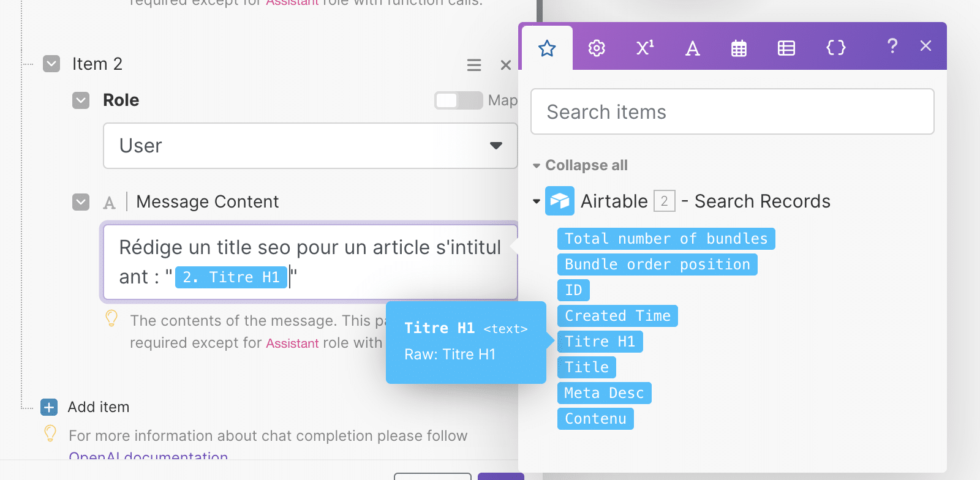980x480 pixels.
Task: Switch to the text functions A tab
Action: coord(692,48)
